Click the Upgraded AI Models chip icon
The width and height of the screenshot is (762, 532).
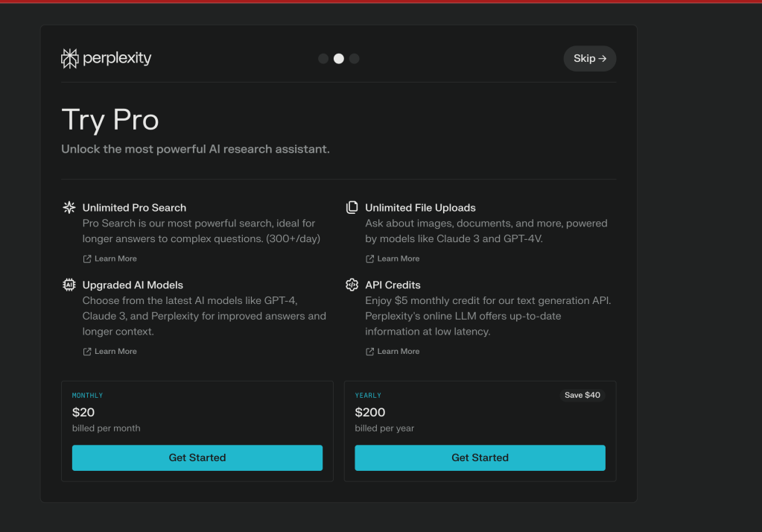tap(69, 285)
